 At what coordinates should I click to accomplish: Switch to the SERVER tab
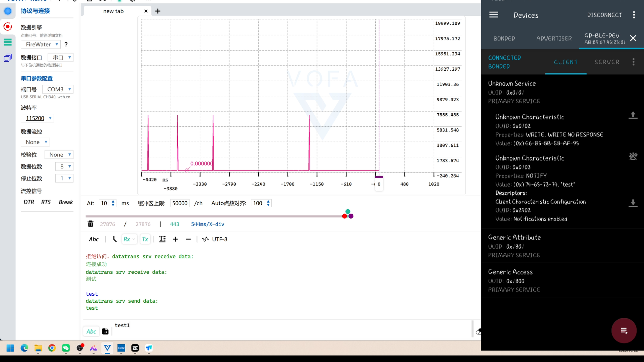(x=607, y=62)
